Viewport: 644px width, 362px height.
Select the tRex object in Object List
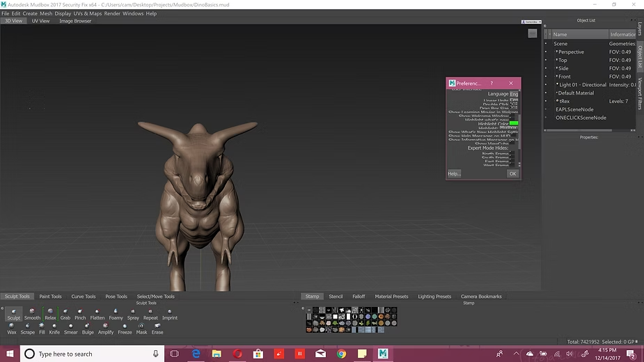click(x=565, y=101)
